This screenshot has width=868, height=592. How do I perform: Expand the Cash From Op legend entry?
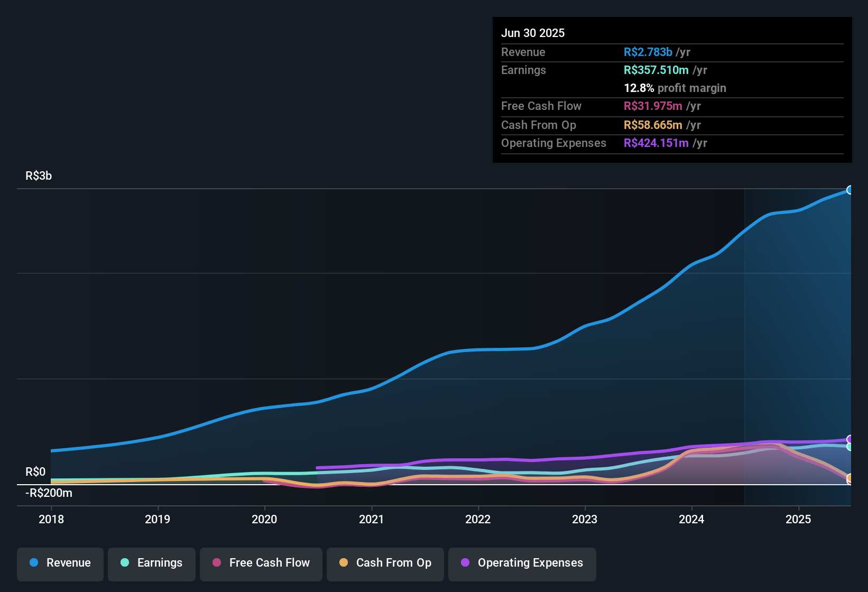[385, 563]
